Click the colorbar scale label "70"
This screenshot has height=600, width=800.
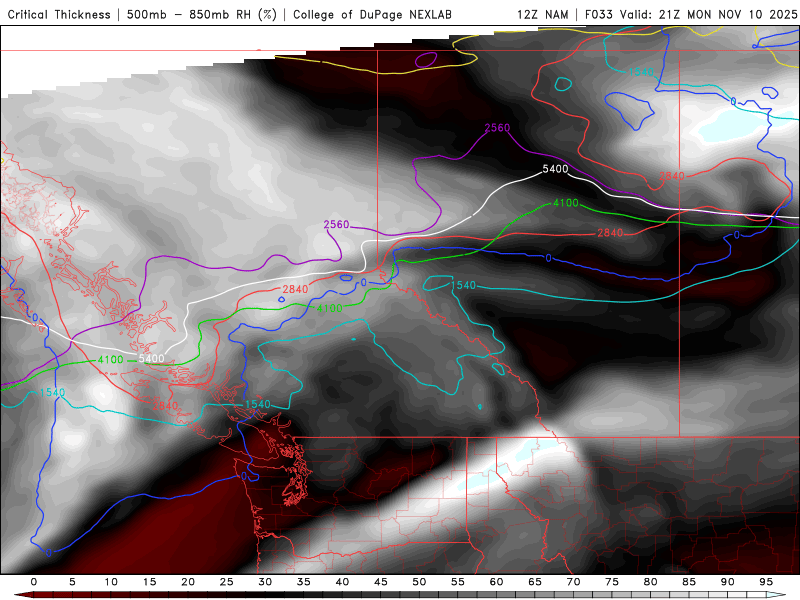tap(573, 582)
